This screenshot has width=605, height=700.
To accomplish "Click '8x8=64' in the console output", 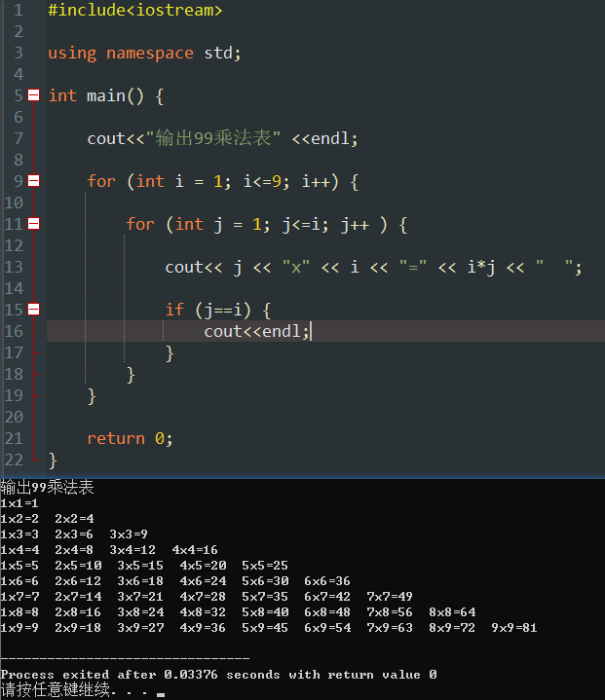I will pyautogui.click(x=452, y=612).
